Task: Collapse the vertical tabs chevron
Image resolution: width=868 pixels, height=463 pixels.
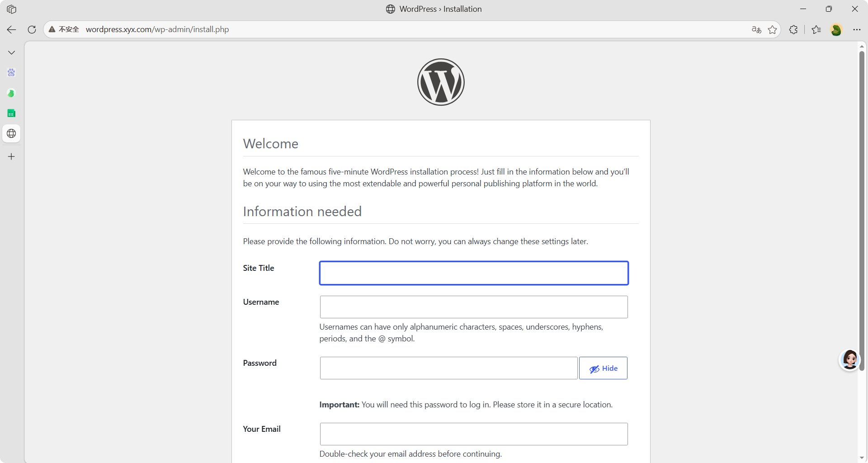Action: coord(11,52)
